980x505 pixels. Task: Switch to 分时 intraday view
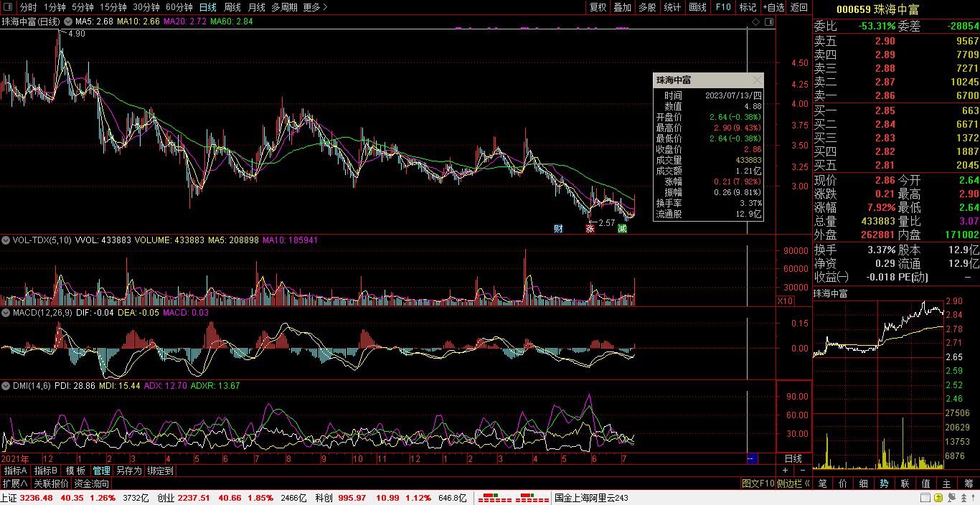click(28, 7)
